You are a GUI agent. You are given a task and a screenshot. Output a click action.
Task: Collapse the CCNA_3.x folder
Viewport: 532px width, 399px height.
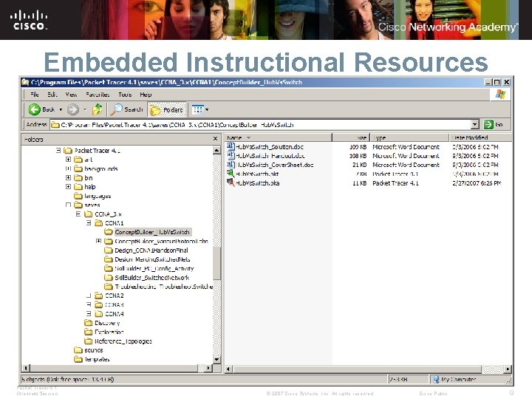(x=78, y=214)
